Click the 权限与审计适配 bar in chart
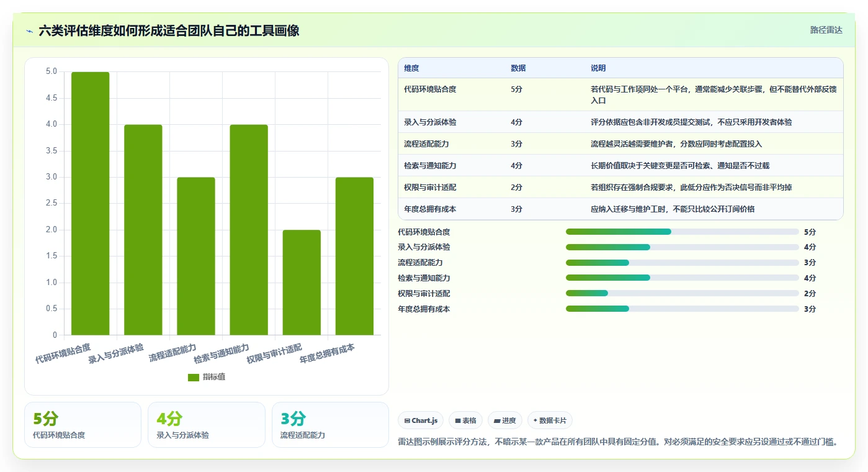 (302, 283)
